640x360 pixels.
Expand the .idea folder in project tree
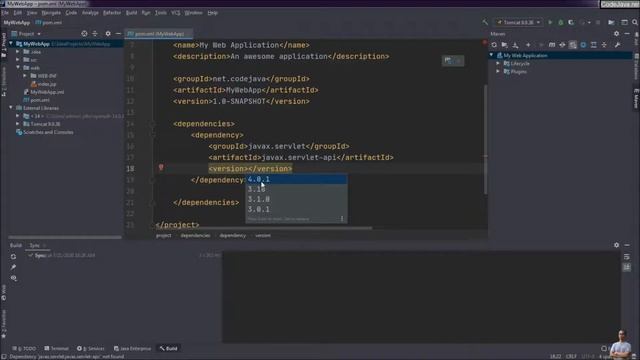pos(18,52)
